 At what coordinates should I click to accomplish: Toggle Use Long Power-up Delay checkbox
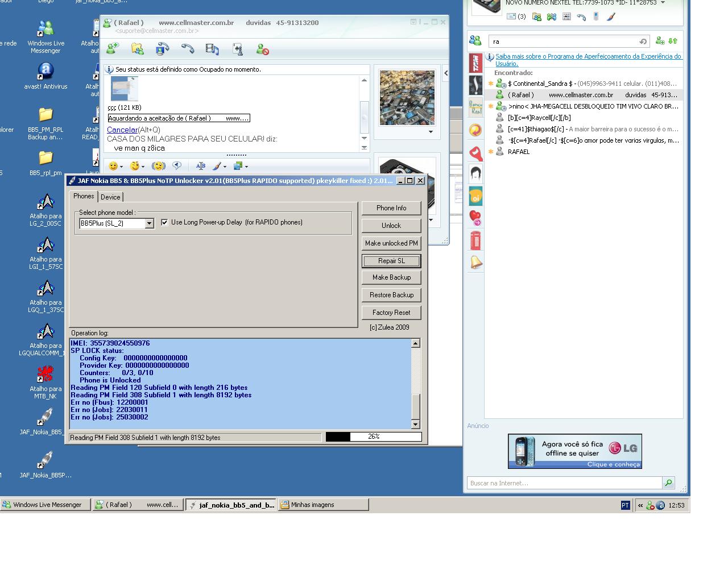(164, 222)
